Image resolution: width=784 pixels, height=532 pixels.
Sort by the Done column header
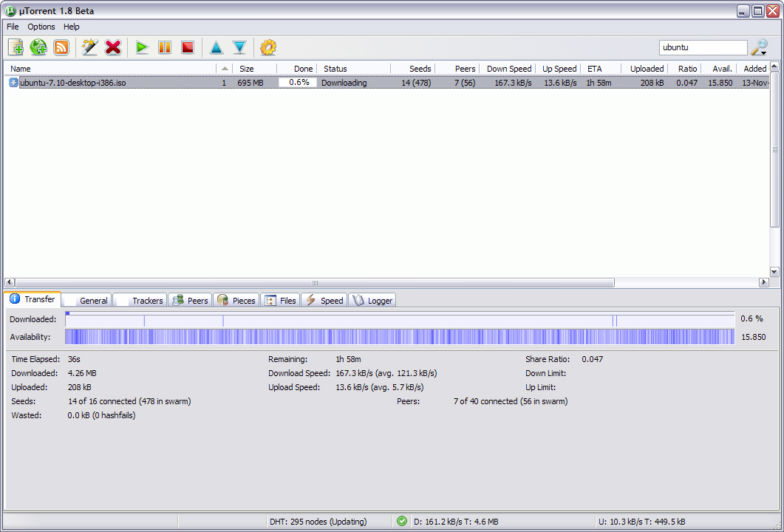coord(297,69)
